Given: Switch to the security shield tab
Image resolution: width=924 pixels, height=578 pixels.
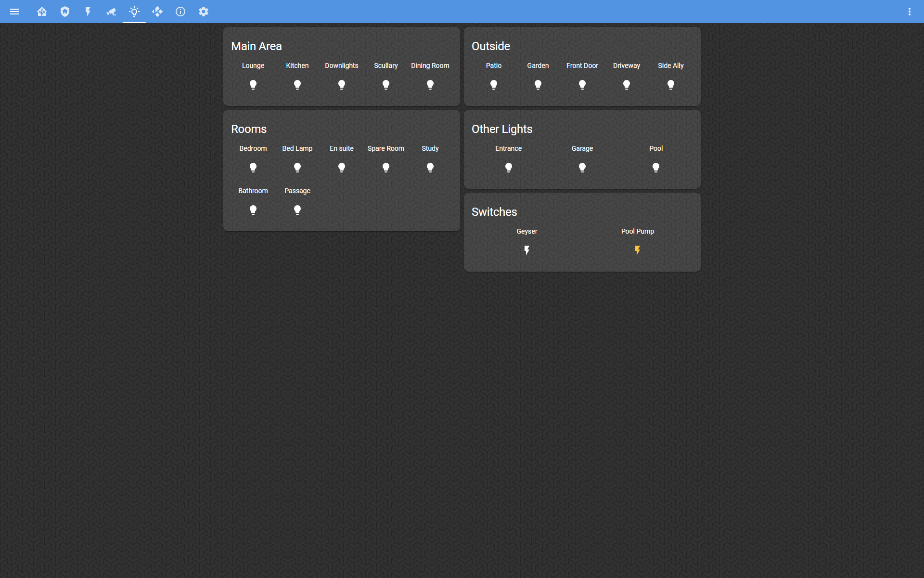Looking at the screenshot, I should [x=65, y=12].
